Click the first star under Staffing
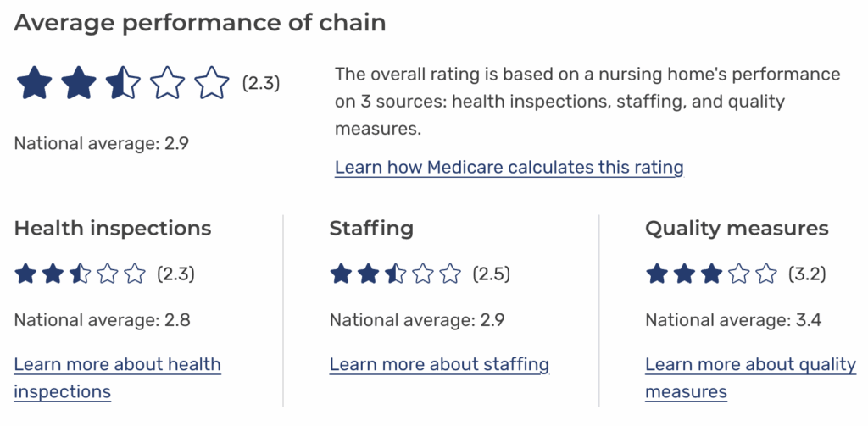The height and width of the screenshot is (426, 868). (x=341, y=274)
